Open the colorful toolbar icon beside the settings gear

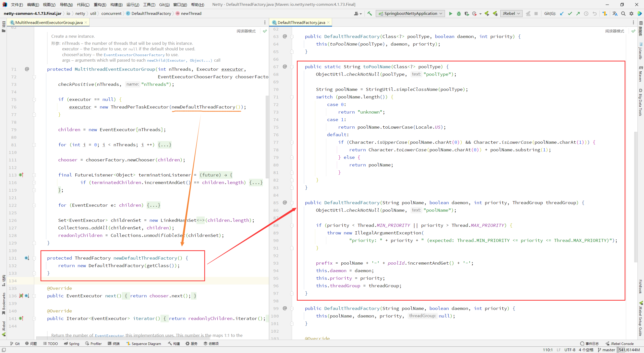pyautogui.click(x=639, y=14)
